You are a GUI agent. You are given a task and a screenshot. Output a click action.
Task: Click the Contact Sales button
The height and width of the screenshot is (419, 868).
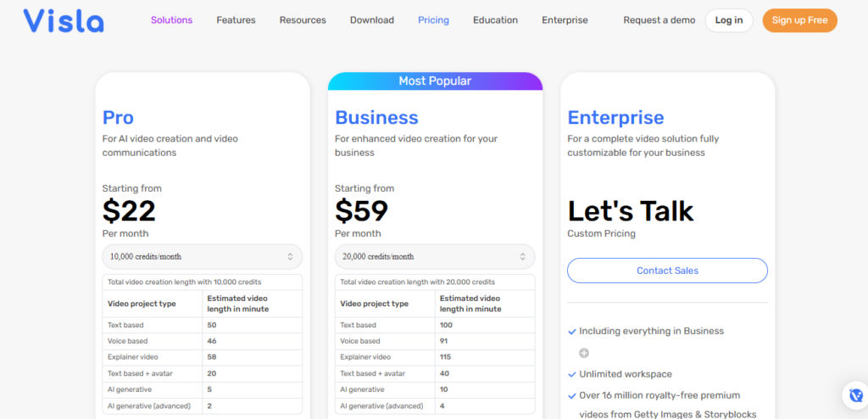(x=667, y=271)
